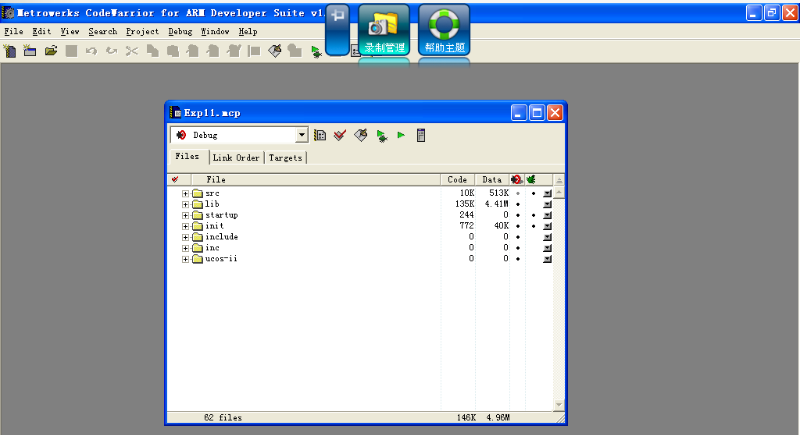Expand the src folder

tap(185, 194)
